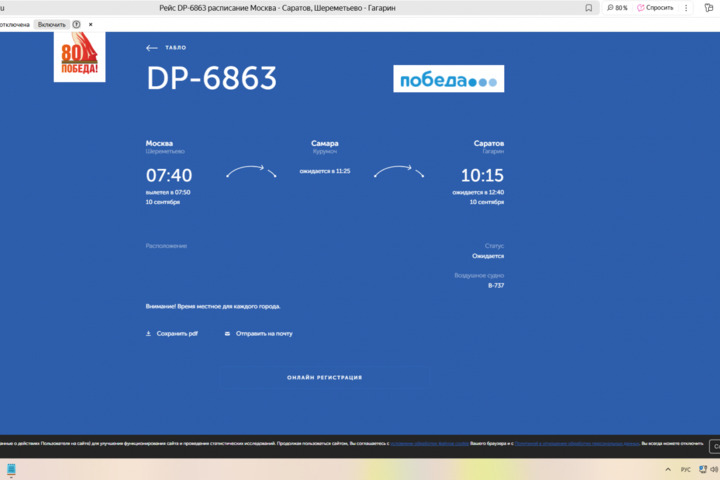Click ожидается в 12:40 text
The height and width of the screenshot is (480, 720).
point(478,192)
